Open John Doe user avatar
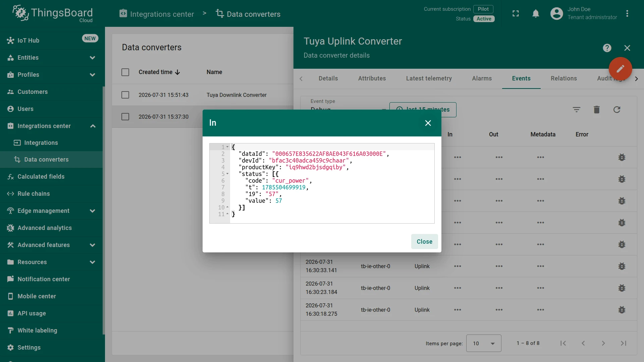 coord(556,14)
